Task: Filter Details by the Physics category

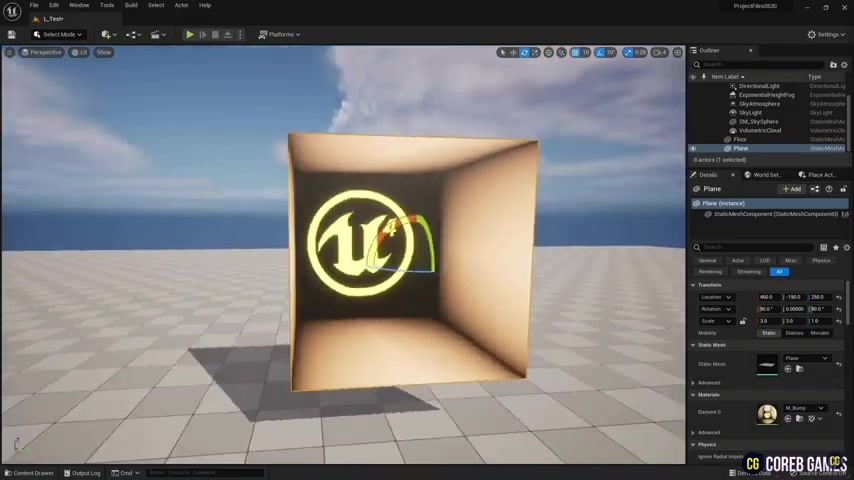Action: [x=821, y=260]
